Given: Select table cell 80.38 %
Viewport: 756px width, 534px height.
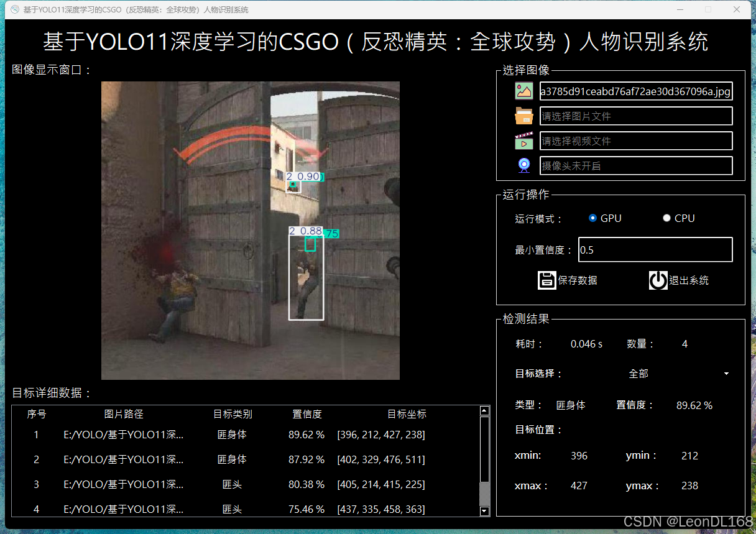Looking at the screenshot, I should (307, 485).
